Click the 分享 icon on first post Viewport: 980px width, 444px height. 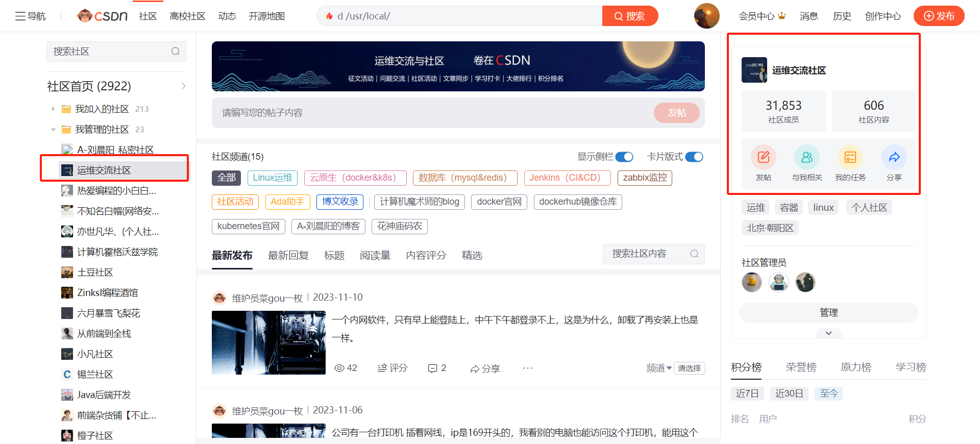pos(475,368)
